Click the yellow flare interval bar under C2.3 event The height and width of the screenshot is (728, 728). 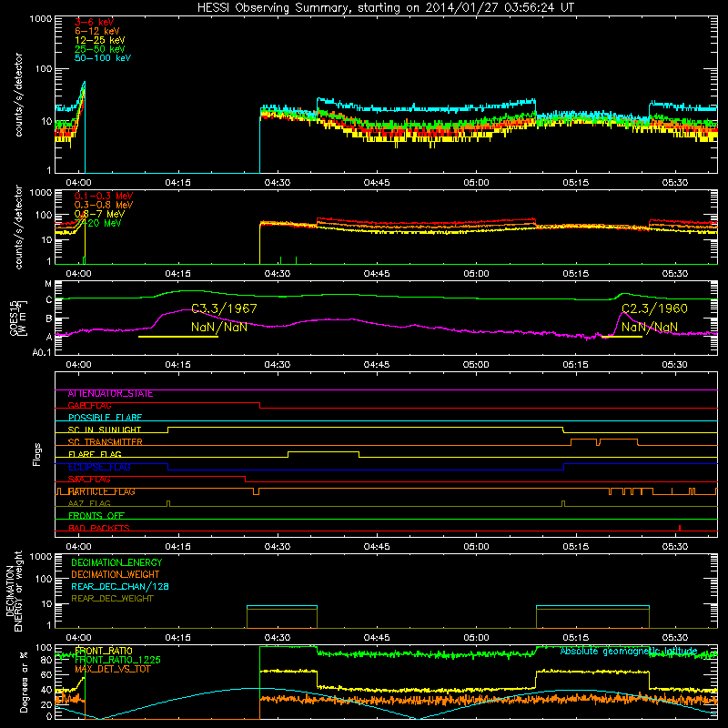pos(622,337)
